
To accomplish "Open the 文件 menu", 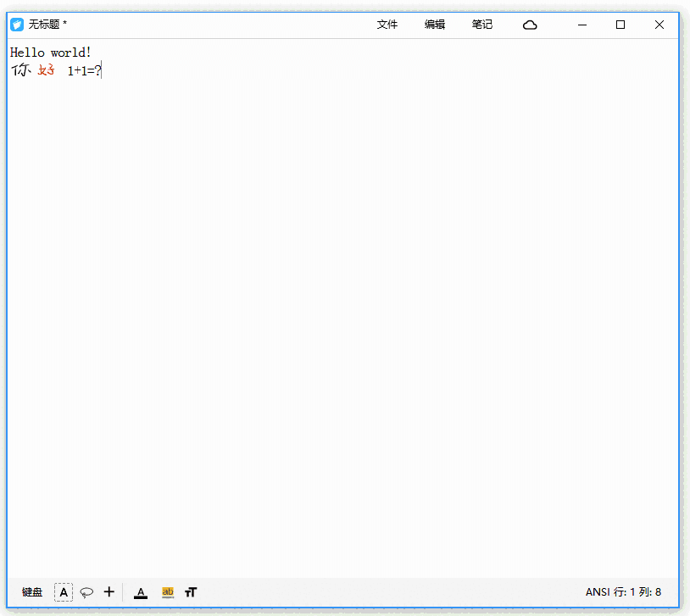I will pos(387,25).
